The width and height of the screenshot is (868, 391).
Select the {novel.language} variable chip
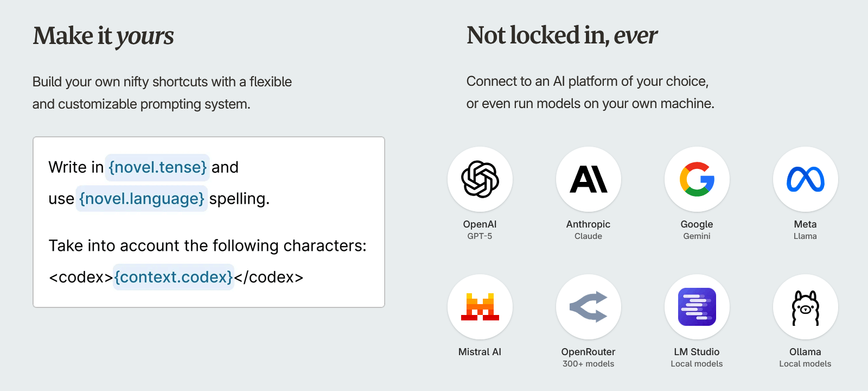[142, 199]
